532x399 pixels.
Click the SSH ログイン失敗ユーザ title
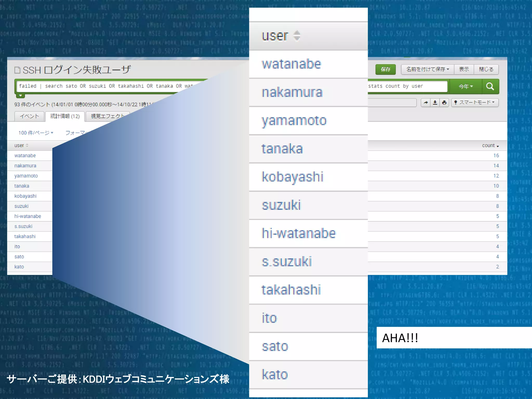pyautogui.click(x=77, y=70)
